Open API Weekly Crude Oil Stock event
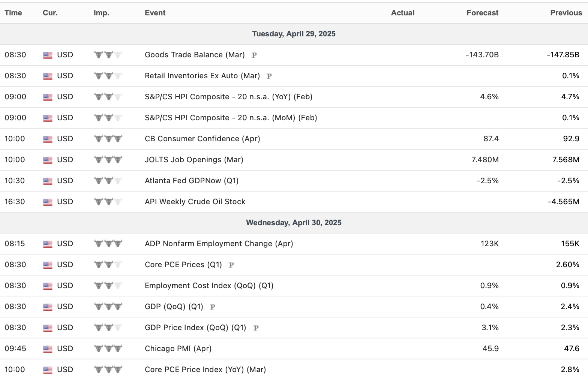Screen dimensions: 588x377 (x=195, y=202)
